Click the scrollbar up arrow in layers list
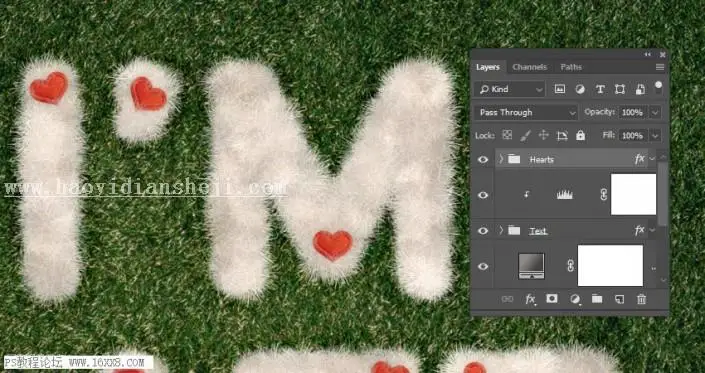Viewport: 705px width, 373px height. point(663,156)
